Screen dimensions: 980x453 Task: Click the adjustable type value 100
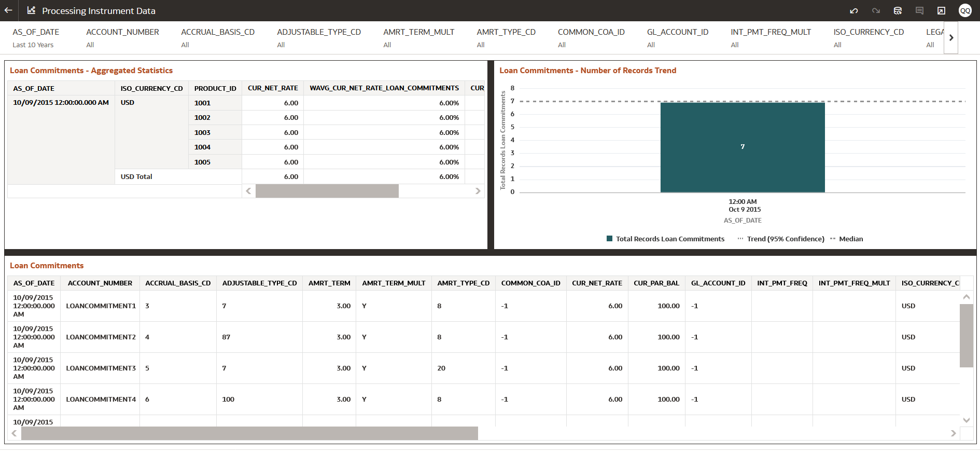(228, 400)
